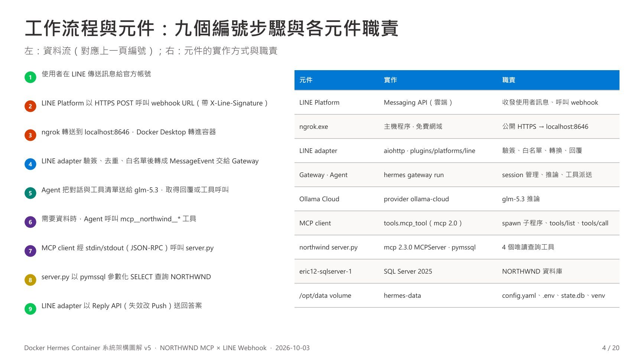644x362 pixels.
Task: Select step text 使用者在 LINE 傳送訊息給官方帳號
Action: point(96,74)
